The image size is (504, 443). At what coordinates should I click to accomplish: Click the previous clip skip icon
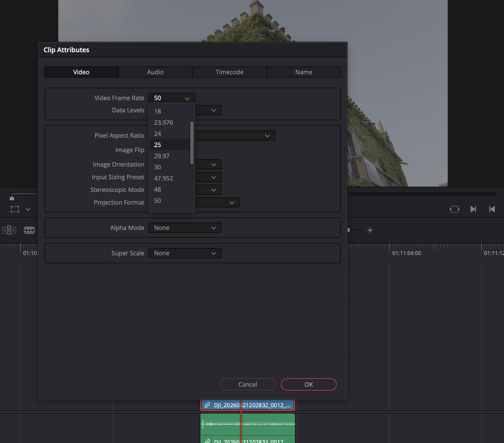pyautogui.click(x=492, y=209)
